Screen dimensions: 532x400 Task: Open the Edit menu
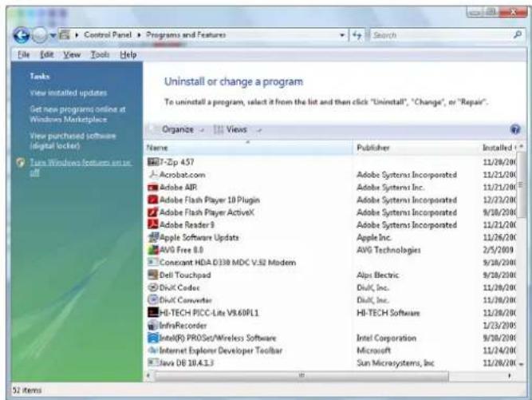tap(47, 54)
